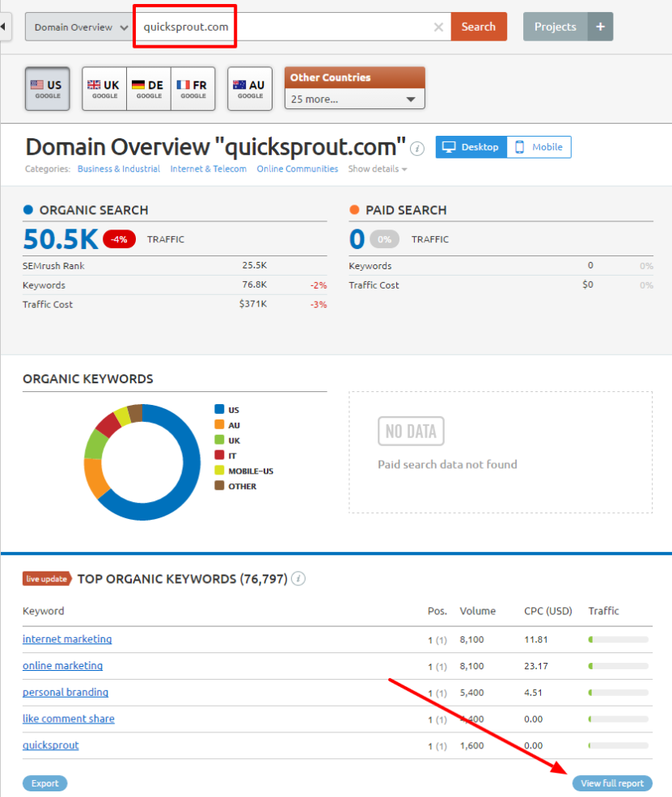Click CPC value 23.17 for online marketing

pos(536,666)
